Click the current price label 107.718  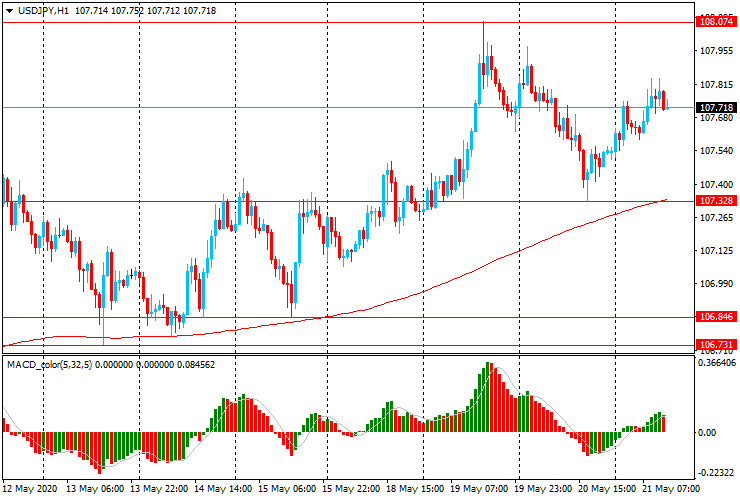click(716, 108)
